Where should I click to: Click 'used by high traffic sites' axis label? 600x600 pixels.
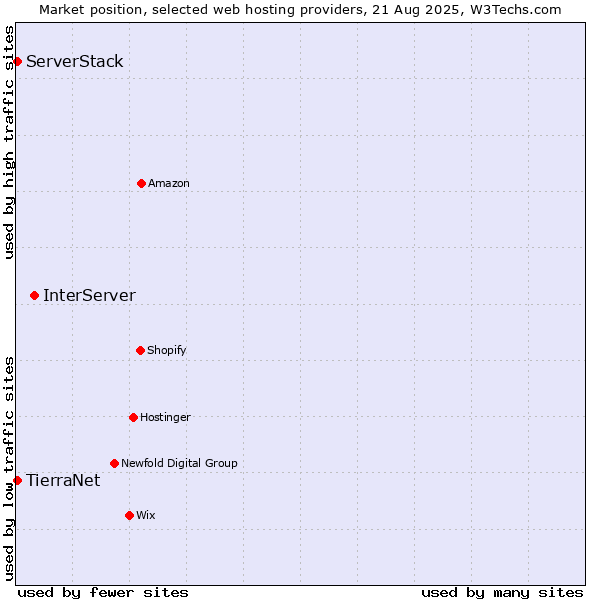9,142
